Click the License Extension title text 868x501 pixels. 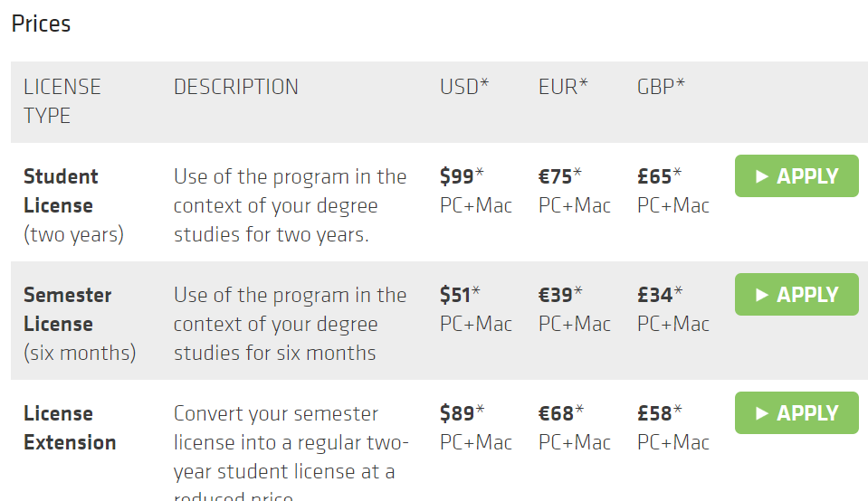click(x=70, y=428)
